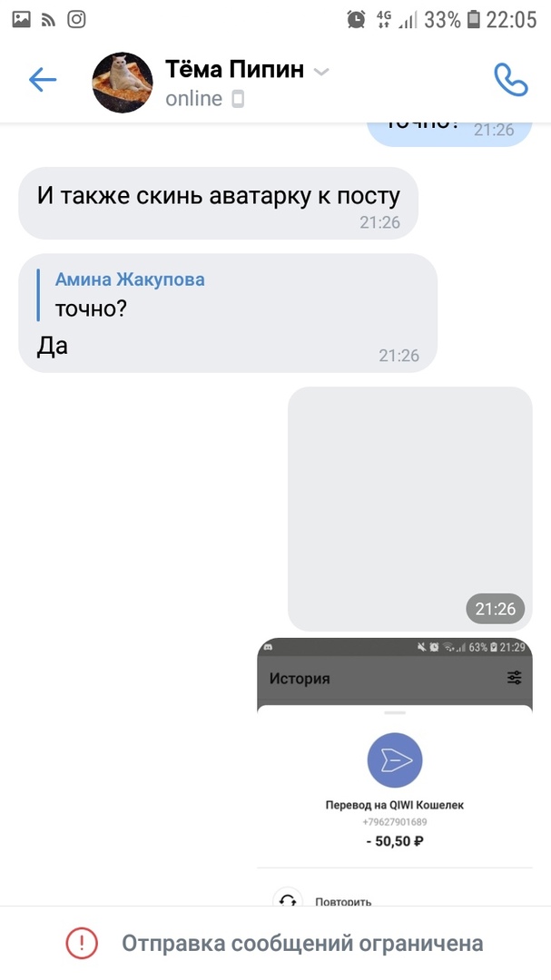Tap the blue paper-plane transfer icon
The image size is (551, 980).
(x=395, y=760)
